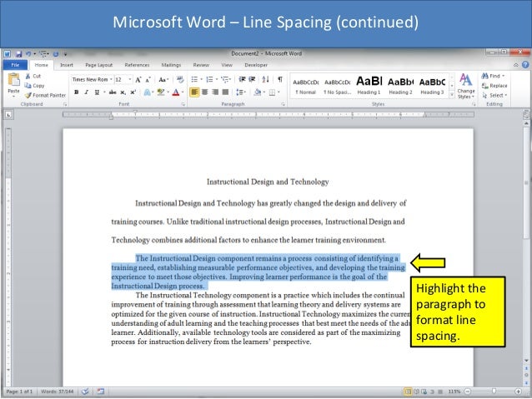The height and width of the screenshot is (399, 532).
Task: Toggle Print Layout view in status bar
Action: 408,392
